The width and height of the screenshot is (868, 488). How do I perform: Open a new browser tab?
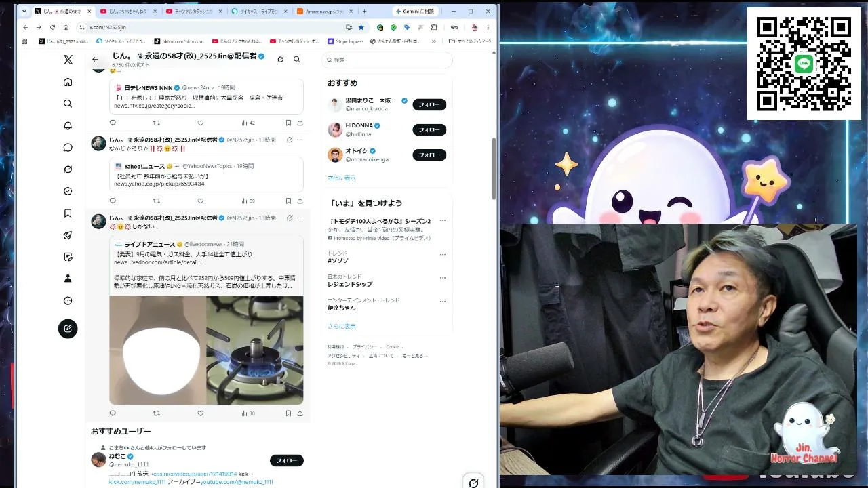tap(364, 12)
